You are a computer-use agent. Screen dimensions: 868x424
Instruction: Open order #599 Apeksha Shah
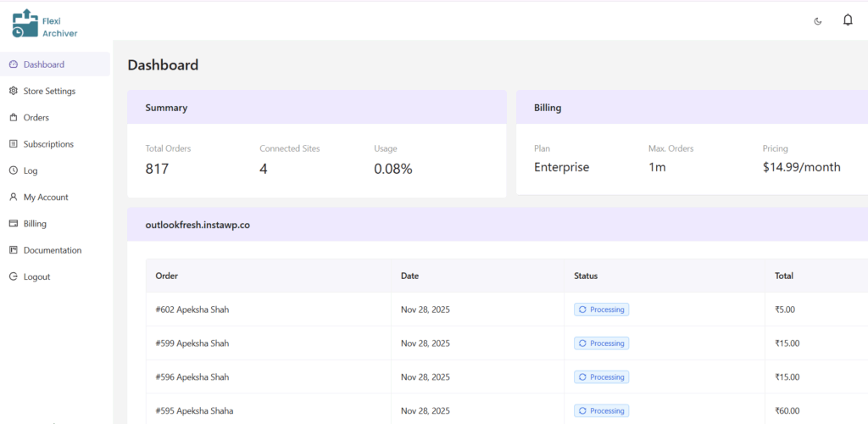tap(192, 343)
